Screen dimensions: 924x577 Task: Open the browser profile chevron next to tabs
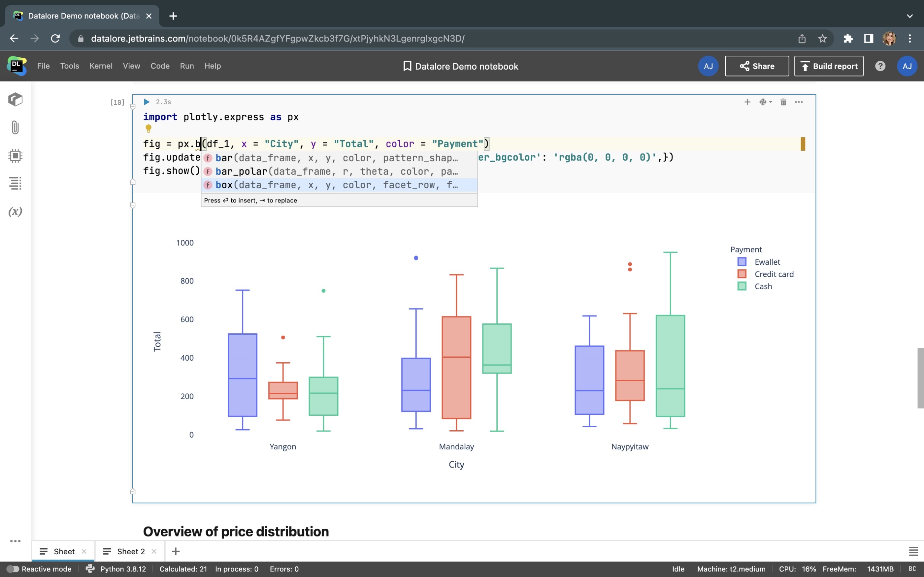910,15
